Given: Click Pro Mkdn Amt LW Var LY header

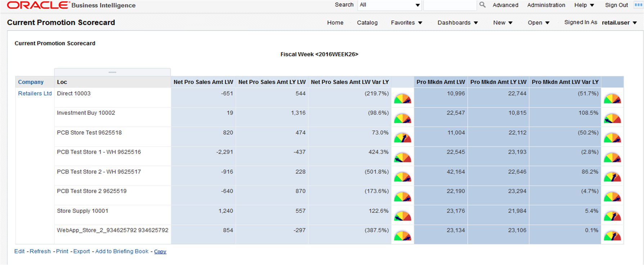Looking at the screenshot, I should tap(565, 82).
